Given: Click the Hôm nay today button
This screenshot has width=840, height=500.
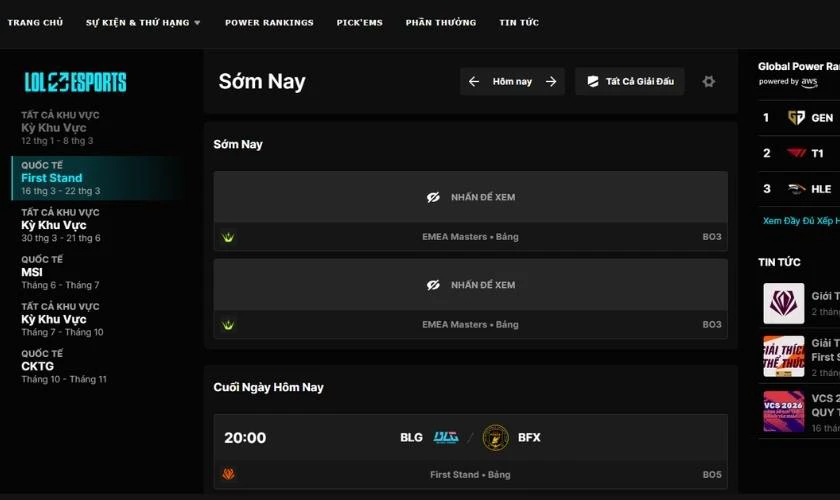Looking at the screenshot, I should coord(512,82).
